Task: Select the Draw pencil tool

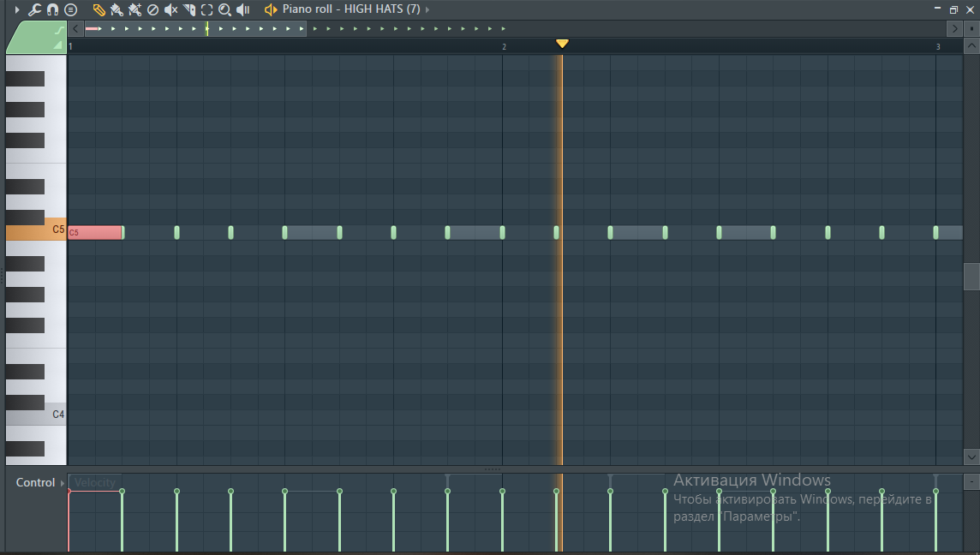Action: pyautogui.click(x=99, y=9)
